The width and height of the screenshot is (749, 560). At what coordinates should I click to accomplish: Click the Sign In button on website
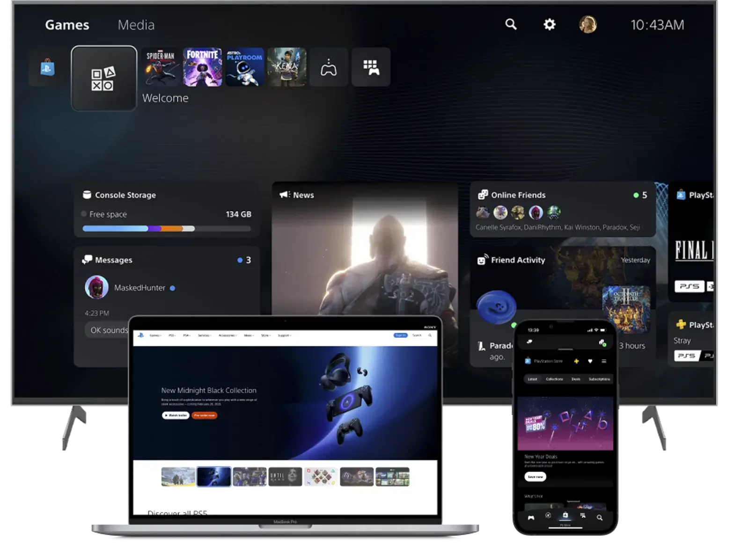pyautogui.click(x=400, y=335)
